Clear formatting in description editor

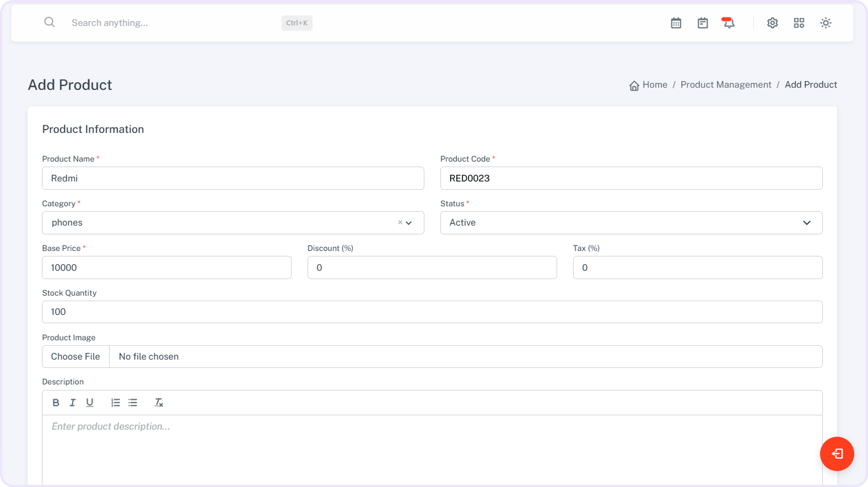pos(159,403)
